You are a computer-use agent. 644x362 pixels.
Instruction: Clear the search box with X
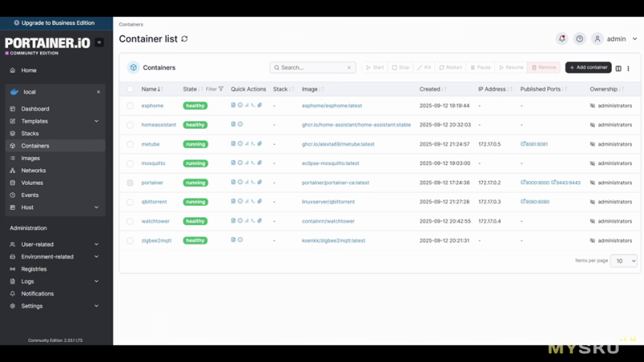[x=349, y=68]
